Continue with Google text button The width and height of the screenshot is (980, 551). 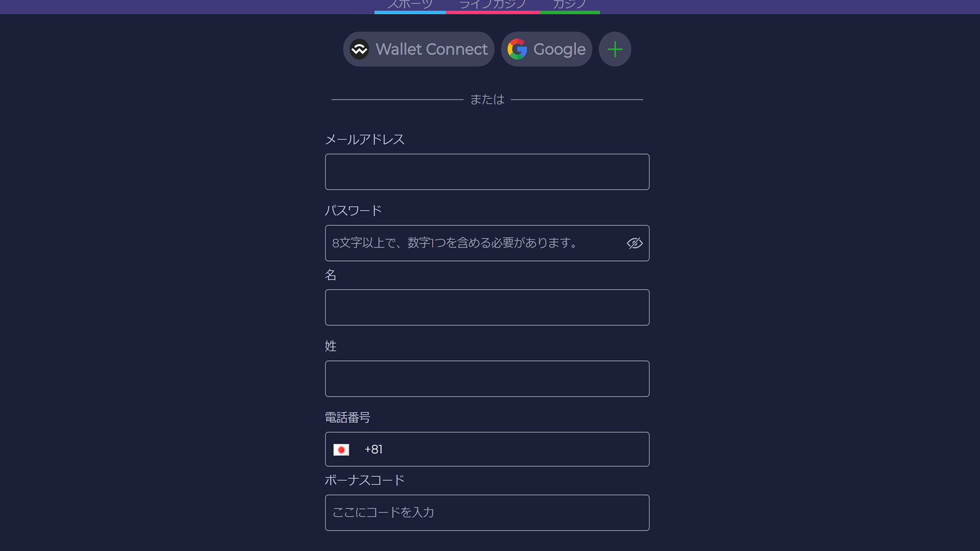(x=559, y=49)
